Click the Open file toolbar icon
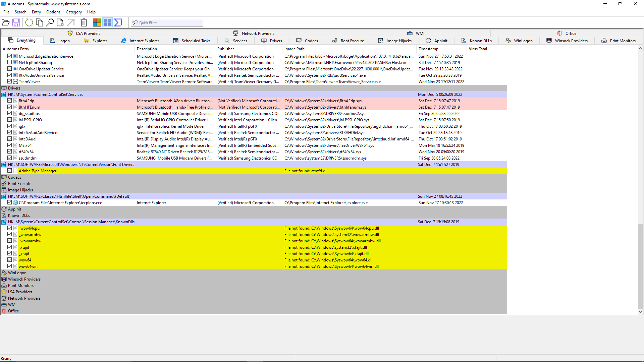This screenshot has width=644, height=362. pos(6,22)
